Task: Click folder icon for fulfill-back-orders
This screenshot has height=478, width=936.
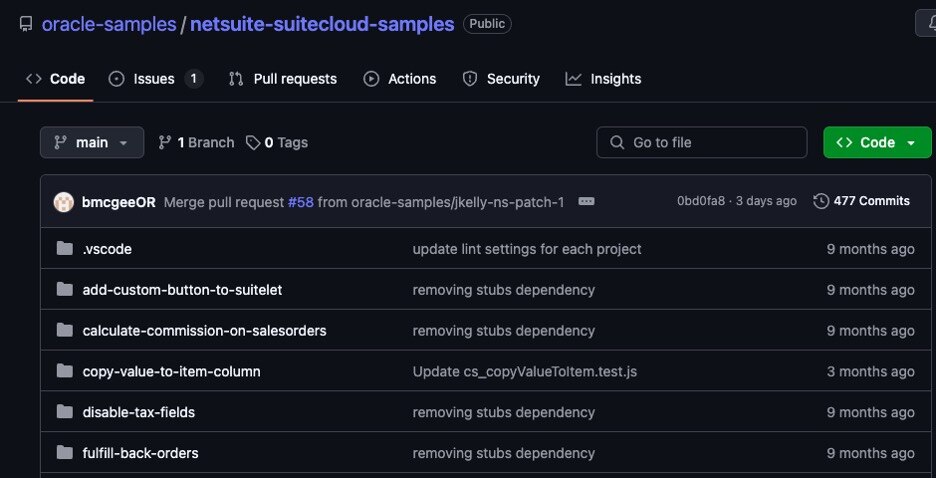Action: pos(64,453)
